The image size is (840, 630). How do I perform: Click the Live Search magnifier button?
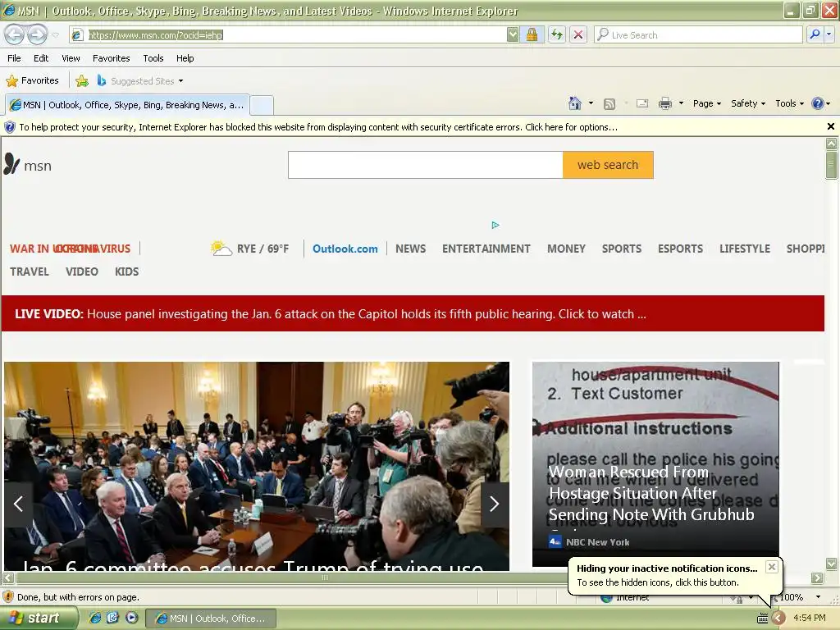[815, 34]
